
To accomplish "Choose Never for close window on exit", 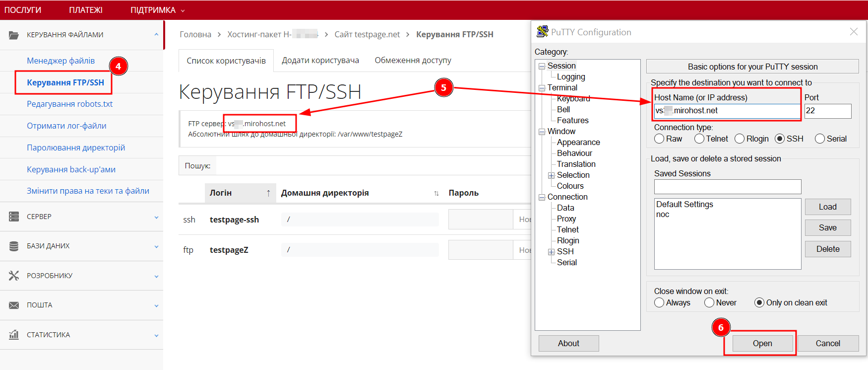I will click(x=709, y=302).
